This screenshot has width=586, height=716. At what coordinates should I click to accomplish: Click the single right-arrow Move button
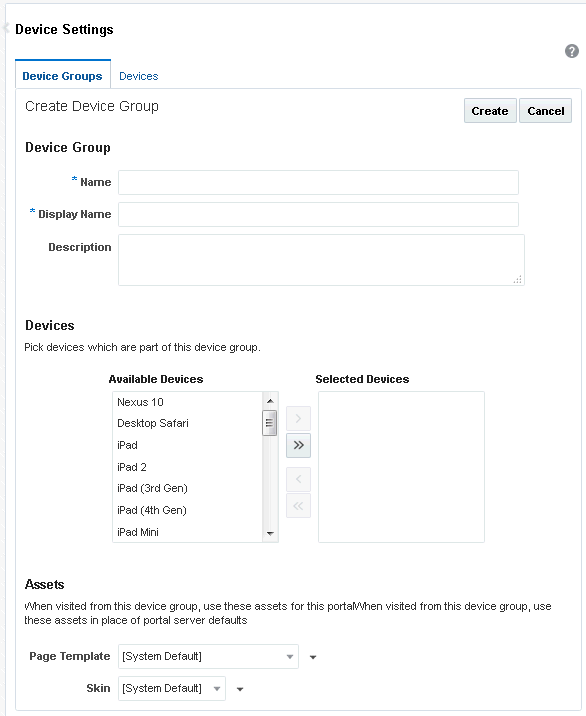(x=298, y=418)
